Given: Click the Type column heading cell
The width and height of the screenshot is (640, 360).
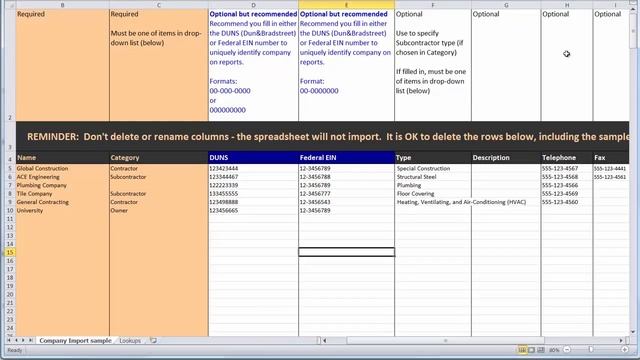Looking at the screenshot, I should tap(433, 158).
